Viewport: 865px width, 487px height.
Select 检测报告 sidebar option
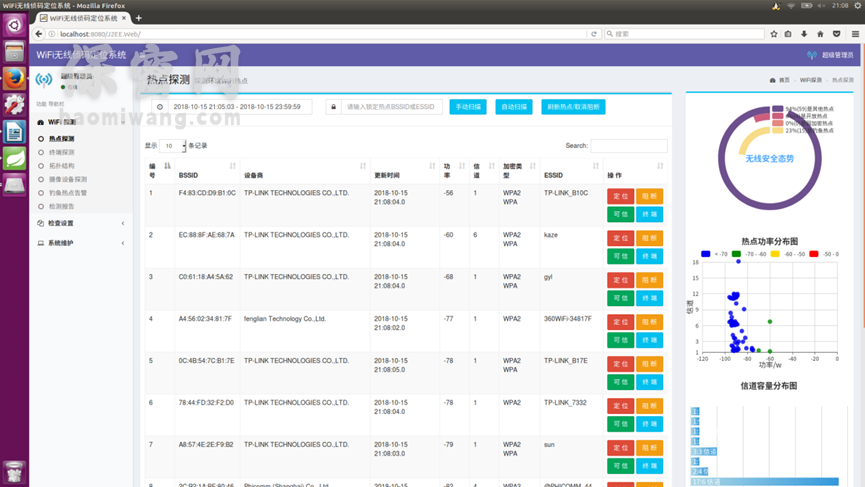[x=61, y=206]
